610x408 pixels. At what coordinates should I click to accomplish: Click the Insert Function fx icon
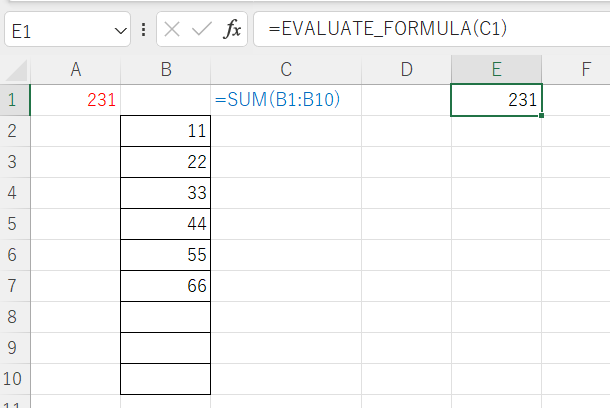click(x=231, y=30)
